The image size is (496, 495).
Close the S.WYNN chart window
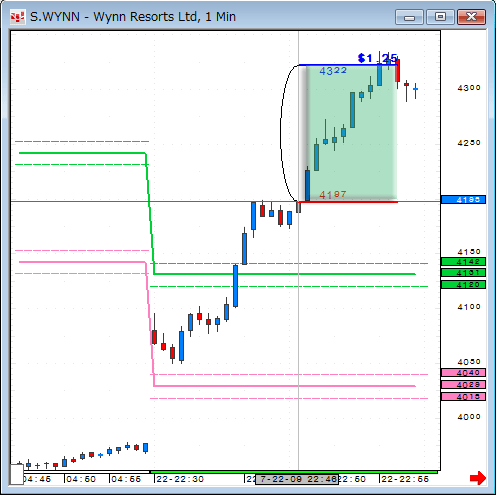click(x=471, y=17)
